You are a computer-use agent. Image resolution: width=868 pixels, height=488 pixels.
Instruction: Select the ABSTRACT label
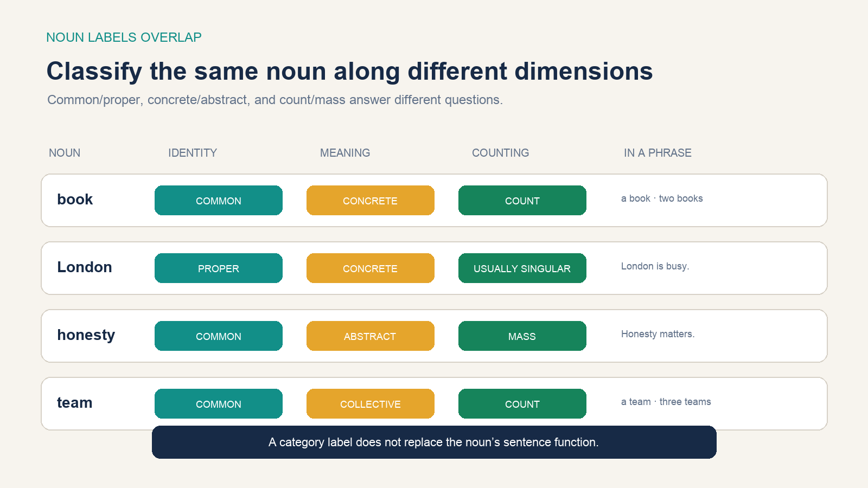point(371,336)
